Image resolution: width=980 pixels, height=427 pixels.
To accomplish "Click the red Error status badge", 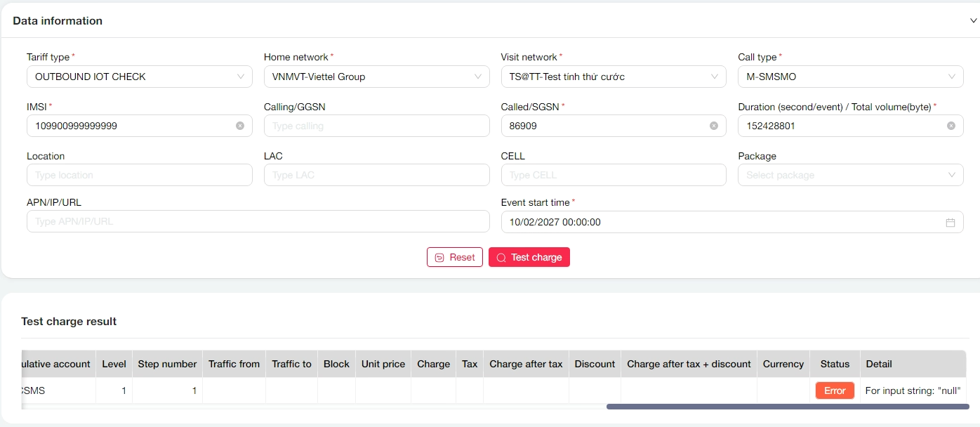I will point(835,390).
